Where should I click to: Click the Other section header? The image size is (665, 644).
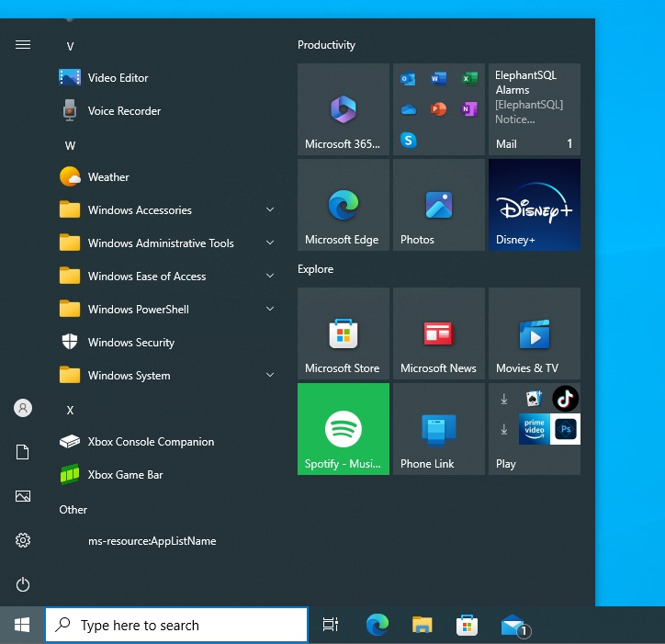[x=73, y=510]
